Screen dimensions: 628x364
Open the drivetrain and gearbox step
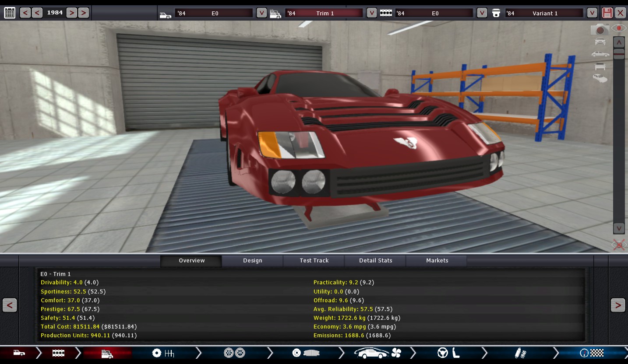(163, 353)
